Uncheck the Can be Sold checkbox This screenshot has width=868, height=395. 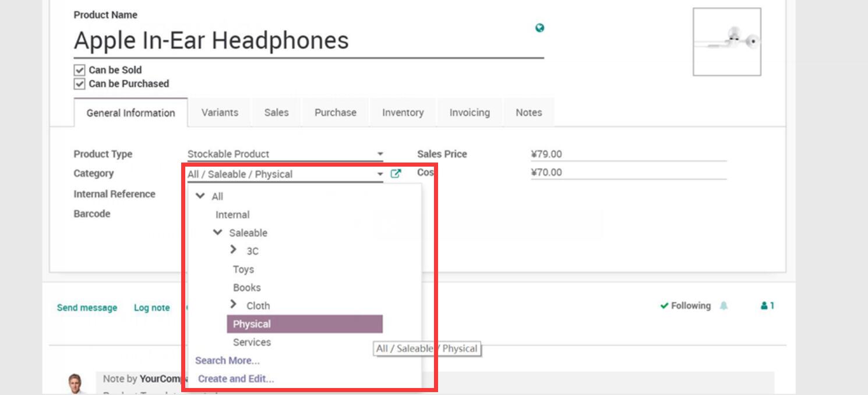click(80, 70)
